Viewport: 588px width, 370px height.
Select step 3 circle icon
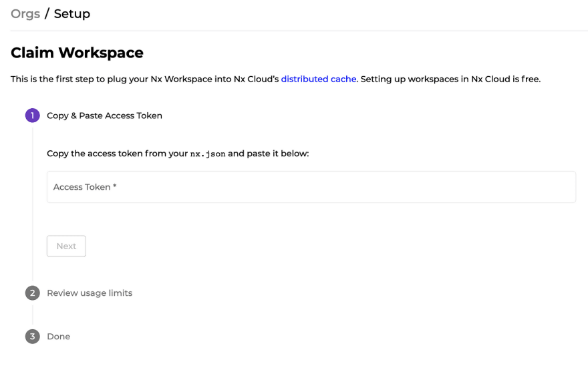click(33, 337)
